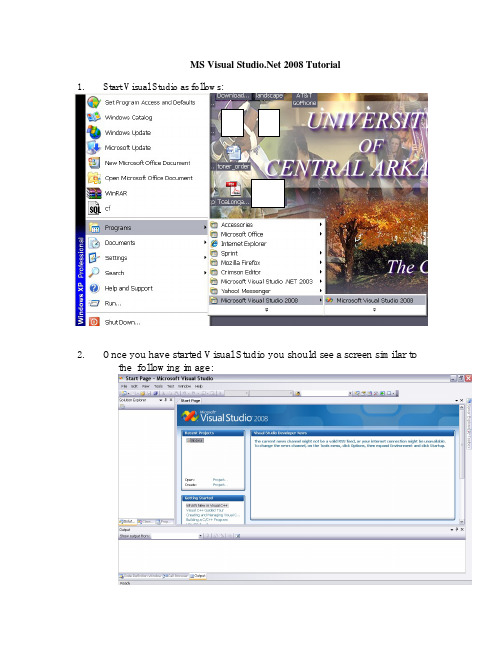
Task: Open the Show output from dropdown
Action: [177, 536]
